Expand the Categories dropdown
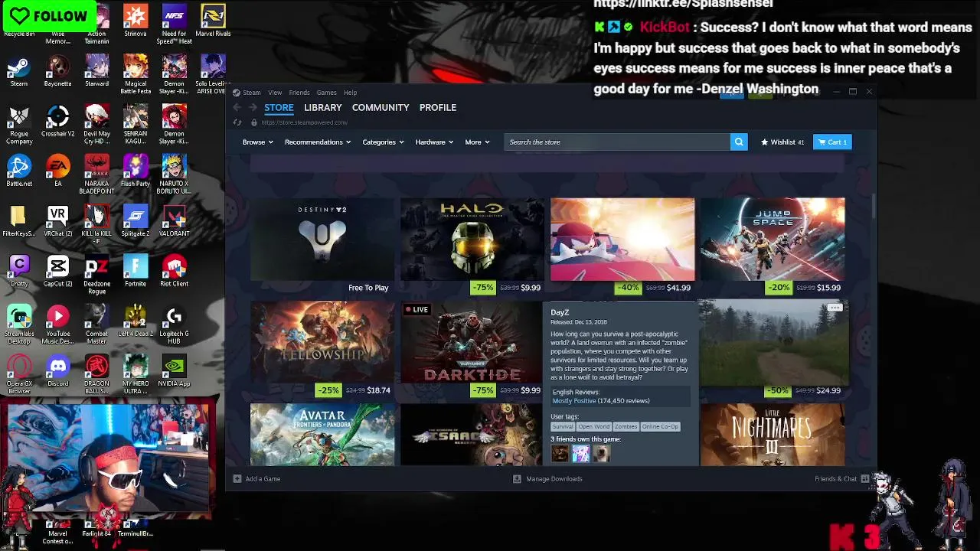 [x=383, y=142]
